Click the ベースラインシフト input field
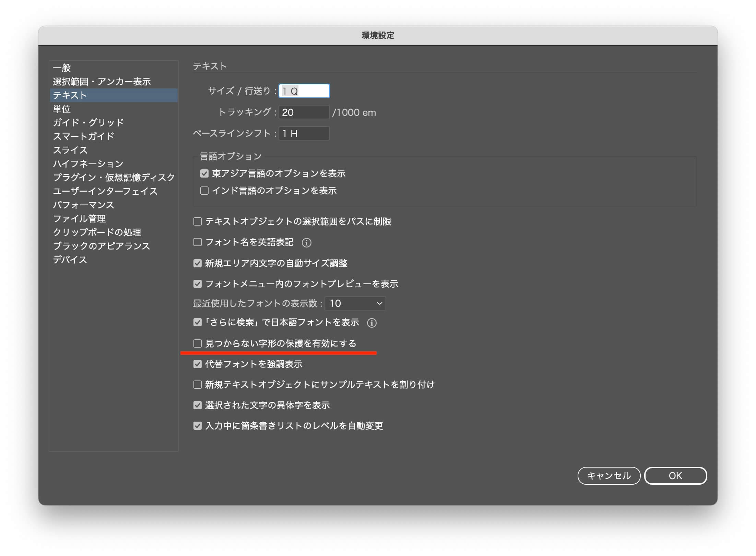Image resolution: width=756 pixels, height=556 pixels. point(304,133)
